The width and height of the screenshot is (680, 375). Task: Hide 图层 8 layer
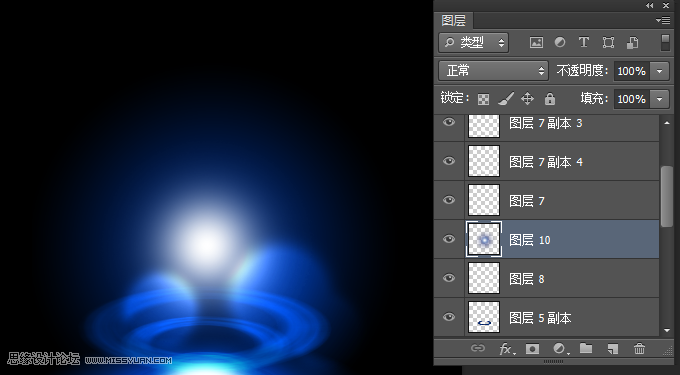pyautogui.click(x=449, y=278)
